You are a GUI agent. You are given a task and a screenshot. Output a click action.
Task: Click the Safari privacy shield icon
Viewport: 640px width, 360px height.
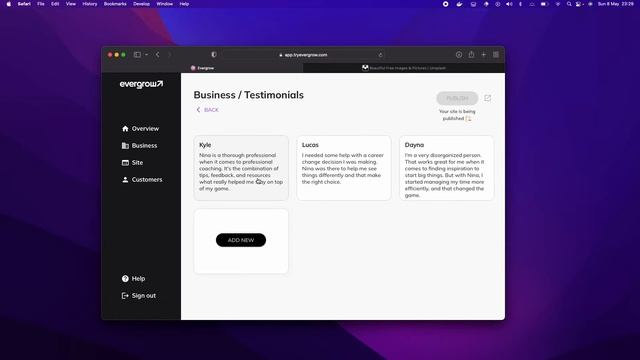pos(214,55)
